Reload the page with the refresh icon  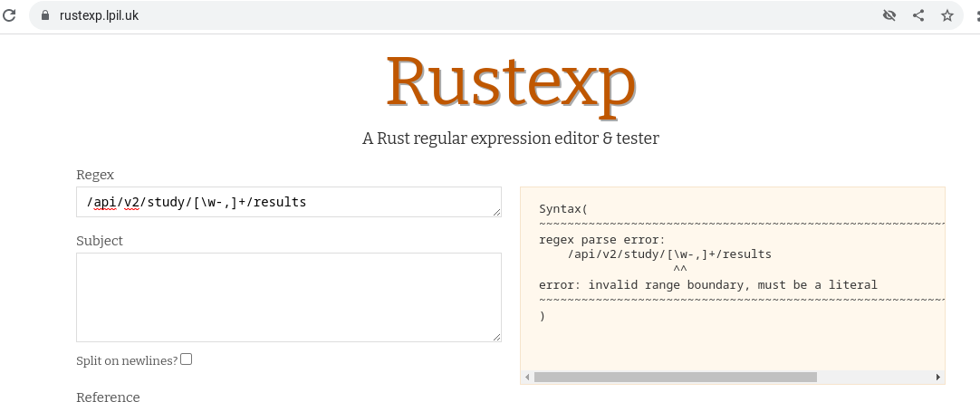click(9, 15)
